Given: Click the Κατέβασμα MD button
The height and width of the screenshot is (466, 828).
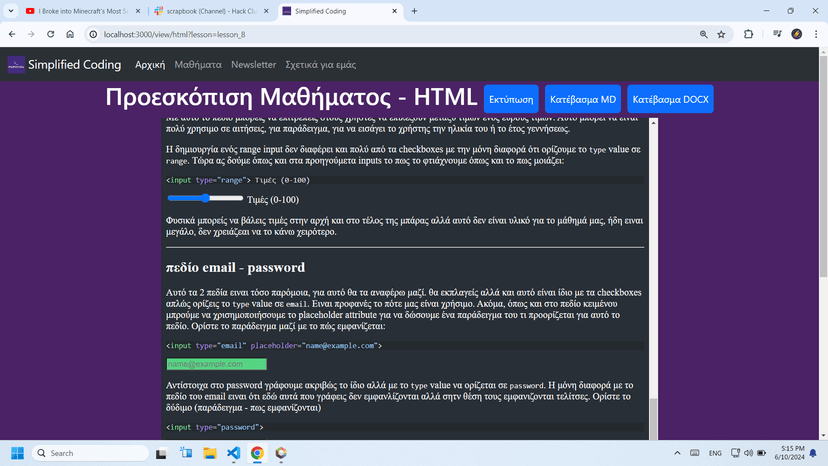Looking at the screenshot, I should point(582,99).
